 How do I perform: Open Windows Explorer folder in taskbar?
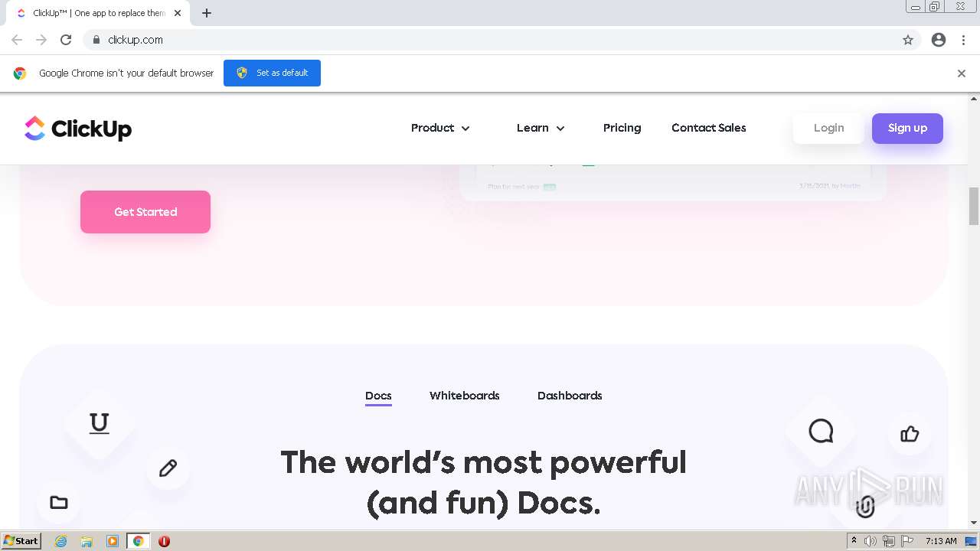(x=87, y=541)
